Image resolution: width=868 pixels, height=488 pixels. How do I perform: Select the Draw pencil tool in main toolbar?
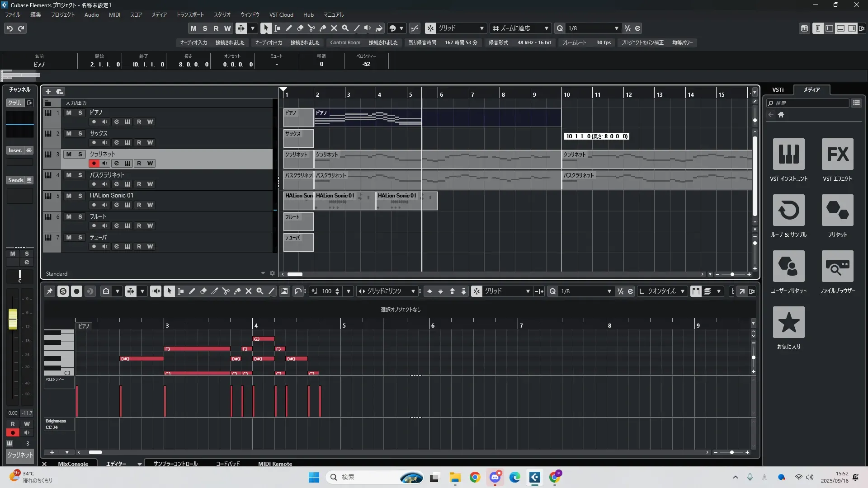pyautogui.click(x=289, y=28)
